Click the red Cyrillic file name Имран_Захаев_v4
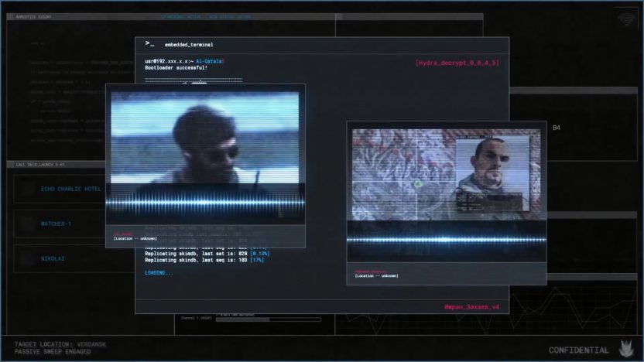 pyautogui.click(x=472, y=306)
